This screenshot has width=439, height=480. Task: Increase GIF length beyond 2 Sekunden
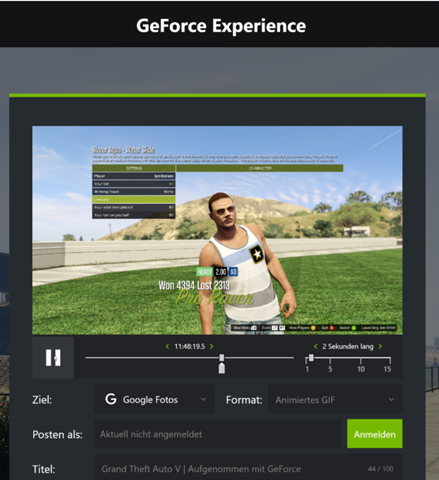click(380, 347)
